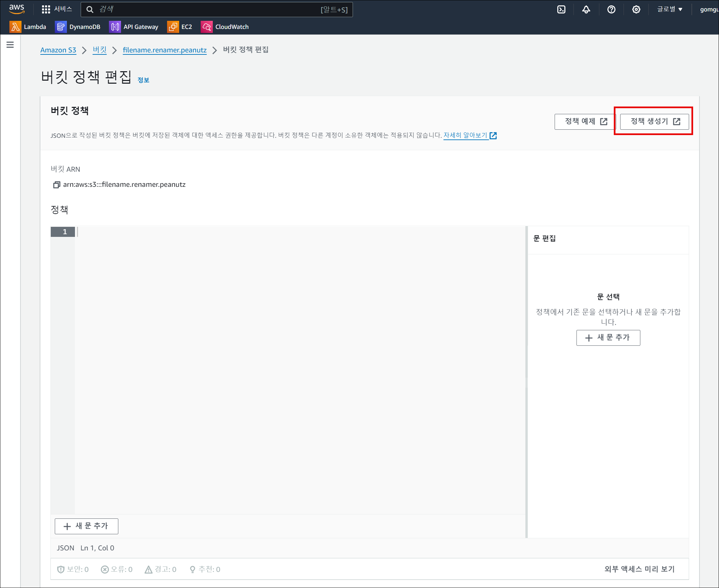Click the 정책 생성기 button
719x588 pixels.
coord(654,122)
